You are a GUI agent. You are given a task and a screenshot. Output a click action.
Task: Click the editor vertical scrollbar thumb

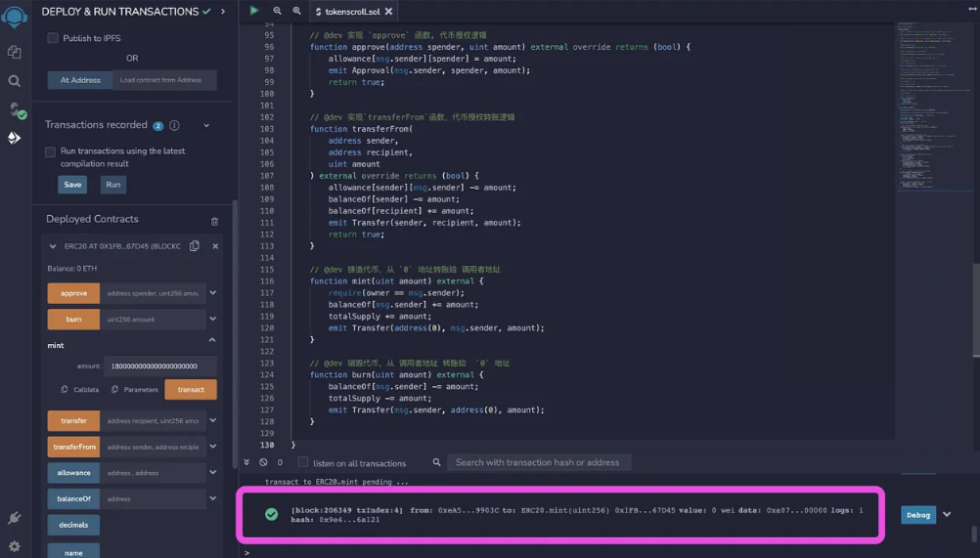click(x=976, y=311)
